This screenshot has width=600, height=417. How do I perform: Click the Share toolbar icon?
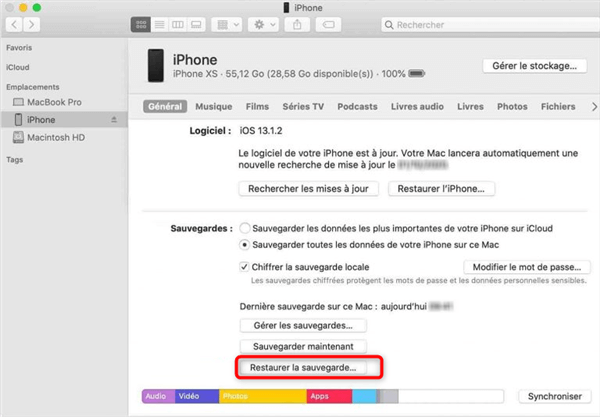(297, 25)
